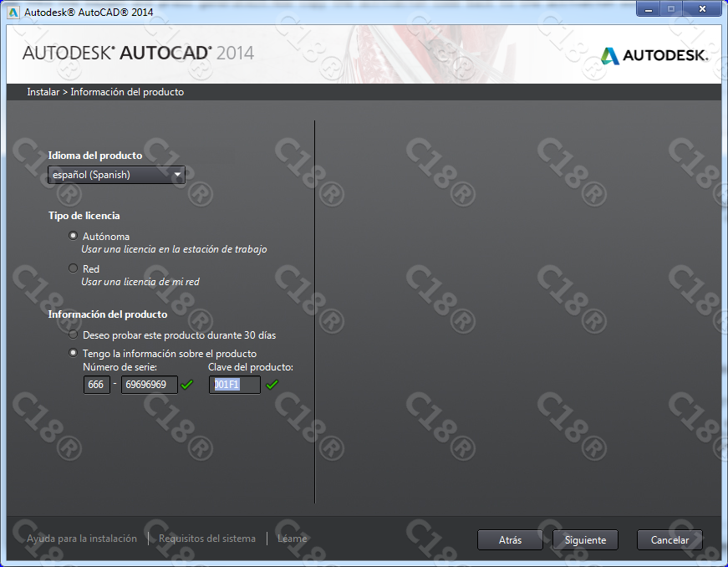Click the 'Clave del producto:' label

point(251,367)
